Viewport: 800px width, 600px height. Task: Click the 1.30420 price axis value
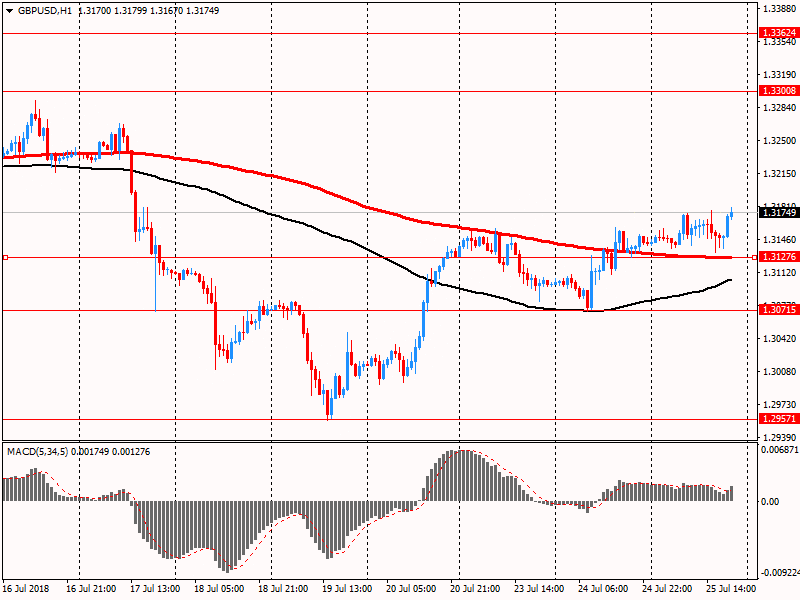coord(780,339)
